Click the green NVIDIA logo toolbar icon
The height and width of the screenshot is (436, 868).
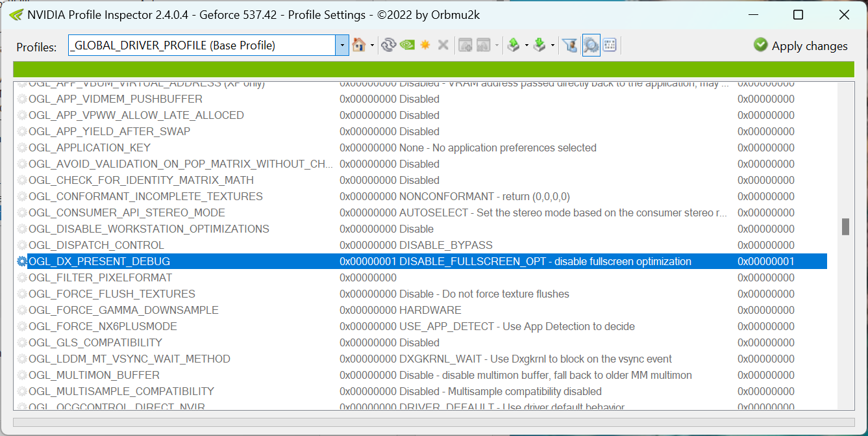(x=406, y=45)
